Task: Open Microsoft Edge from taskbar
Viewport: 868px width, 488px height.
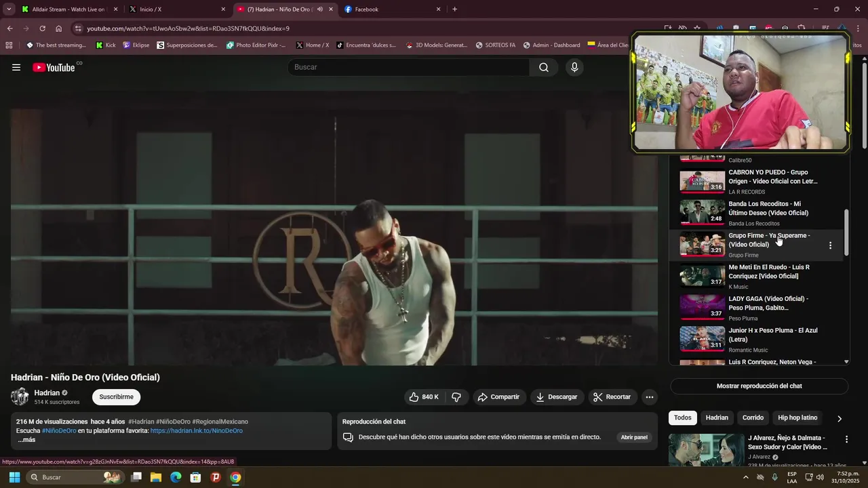Action: 176,477
